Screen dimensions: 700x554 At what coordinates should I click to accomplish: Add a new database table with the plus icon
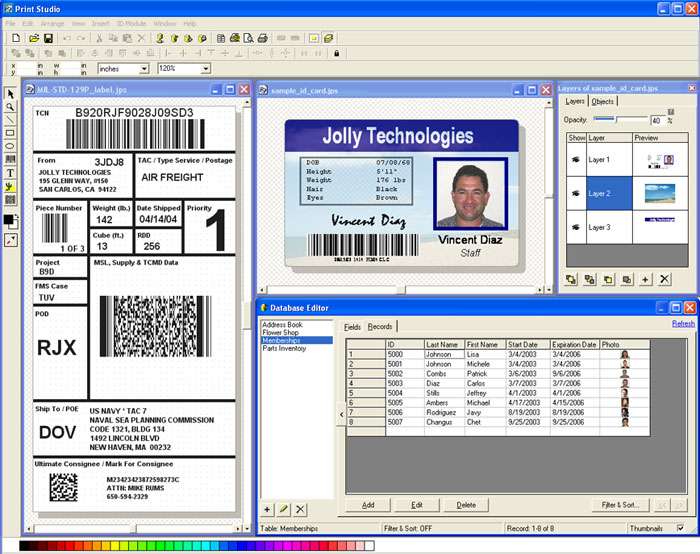click(x=267, y=509)
